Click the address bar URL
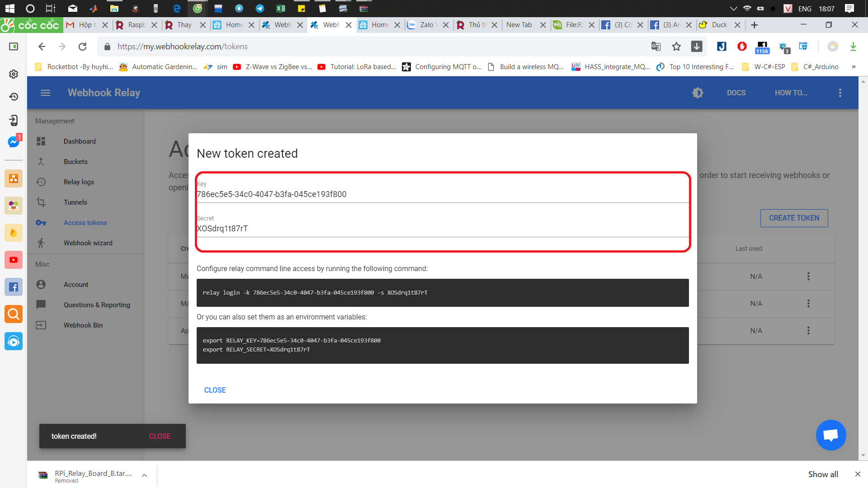Viewport: 868px width, 488px height. (x=183, y=47)
